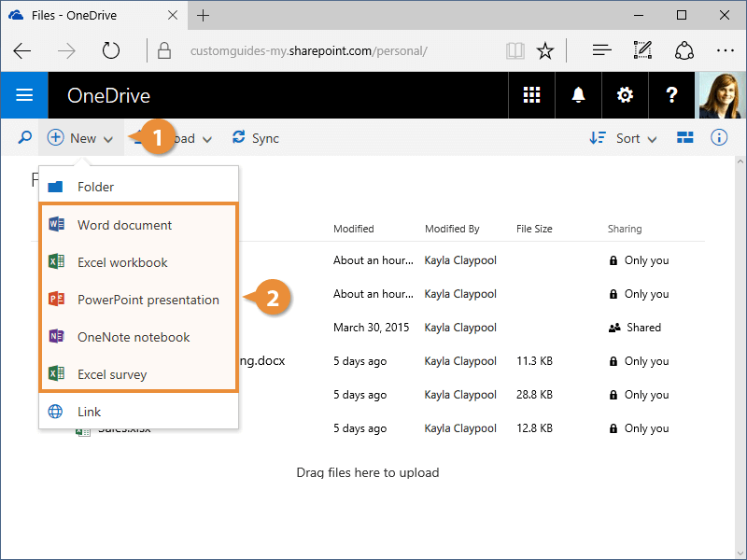Pick OneNote notebook from the list
The height and width of the screenshot is (560, 747).
134,337
